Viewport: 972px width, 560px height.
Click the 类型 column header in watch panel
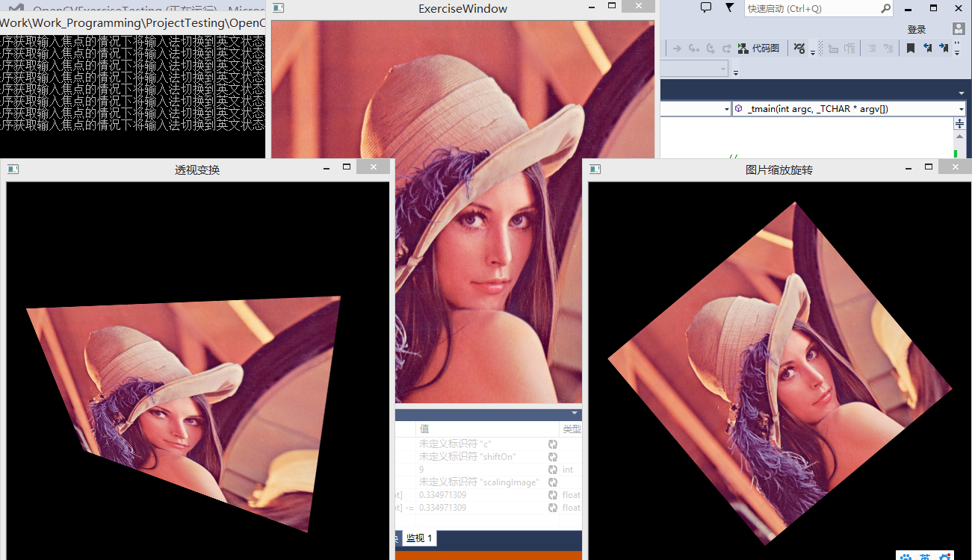coord(571,429)
